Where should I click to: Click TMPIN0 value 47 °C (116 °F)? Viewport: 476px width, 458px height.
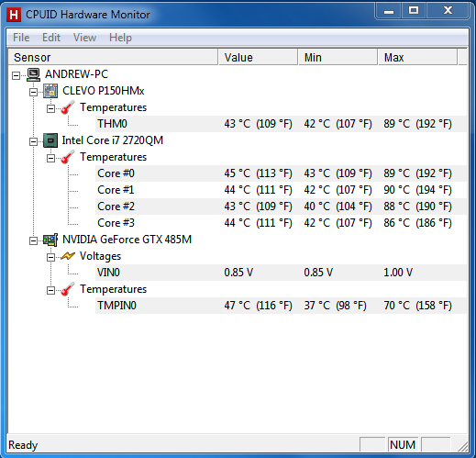point(258,306)
